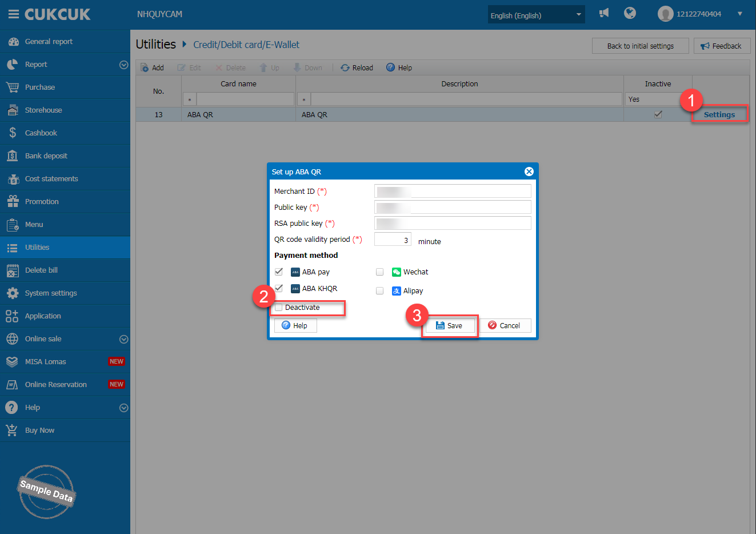The image size is (756, 534).
Task: Open the Description filter operator dropdown
Action: [304, 99]
